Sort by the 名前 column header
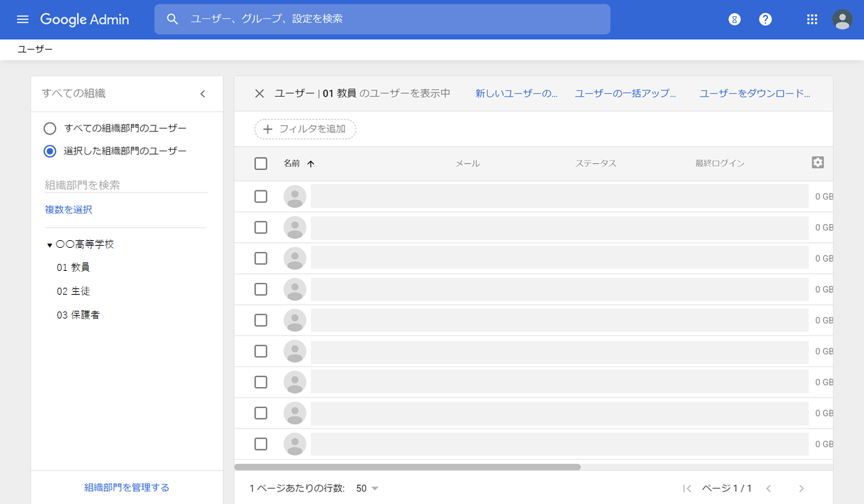The height and width of the screenshot is (504, 864). click(291, 164)
